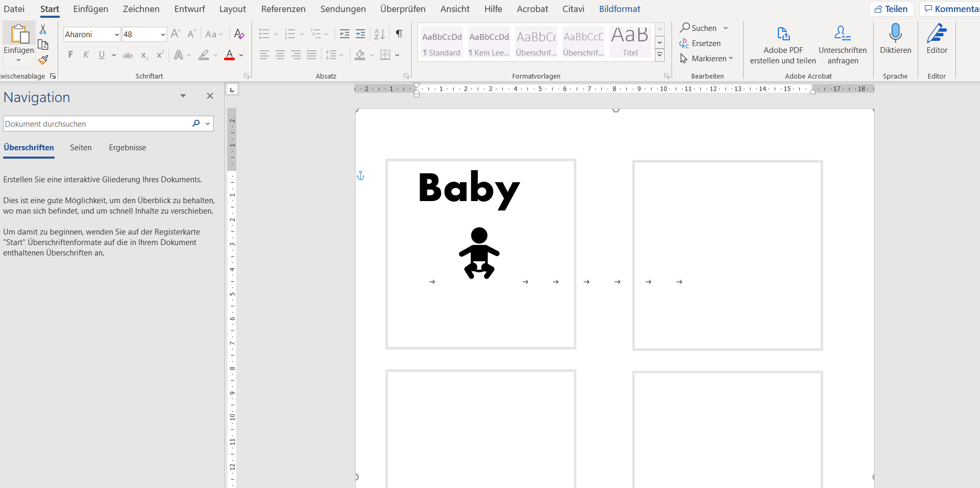Switch to the Seiten navigation tab
Image resolution: width=980 pixels, height=488 pixels.
click(81, 148)
